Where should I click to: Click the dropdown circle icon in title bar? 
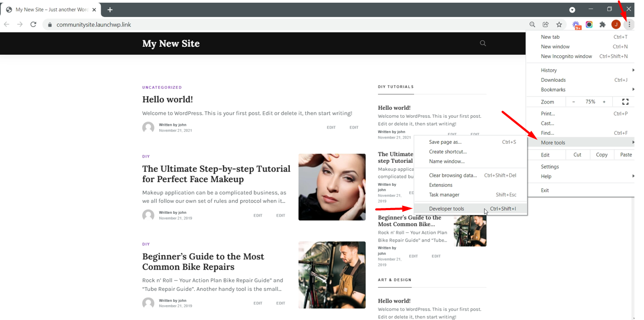[572, 10]
